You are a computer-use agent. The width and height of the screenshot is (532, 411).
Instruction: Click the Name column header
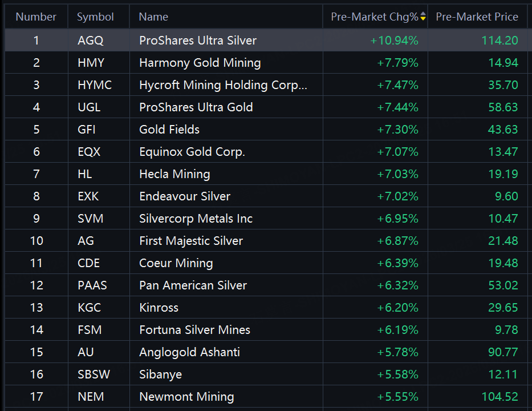tap(153, 17)
